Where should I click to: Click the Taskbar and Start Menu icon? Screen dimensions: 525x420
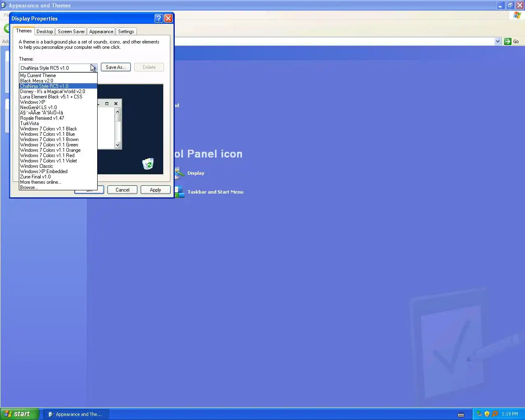(179, 192)
